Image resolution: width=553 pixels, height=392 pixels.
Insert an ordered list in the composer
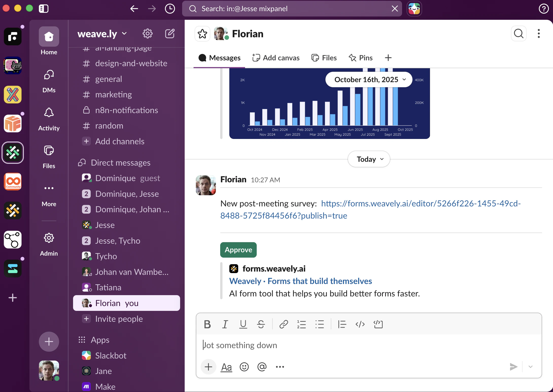[x=301, y=324]
